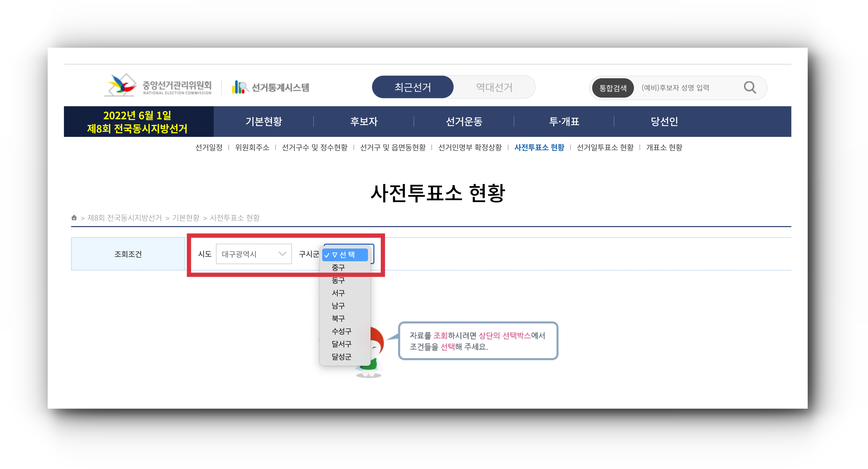Open the 당선인 menu
868x469 pixels.
(664, 121)
